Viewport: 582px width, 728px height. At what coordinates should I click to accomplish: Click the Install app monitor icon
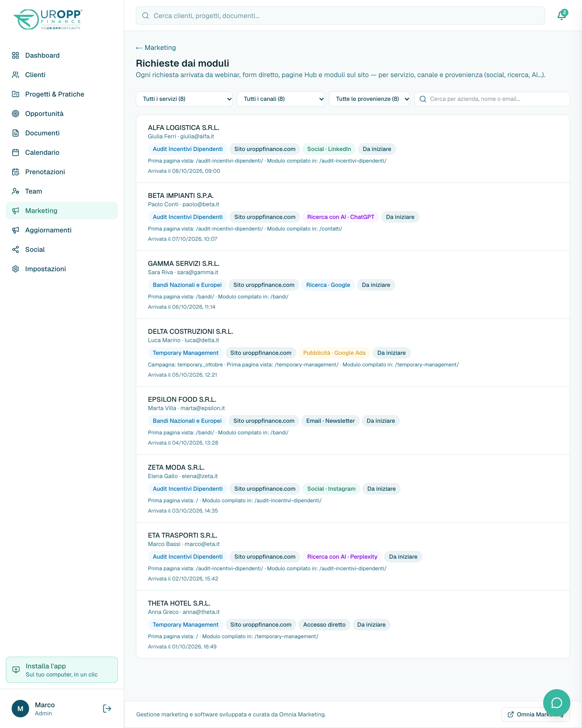(x=16, y=669)
